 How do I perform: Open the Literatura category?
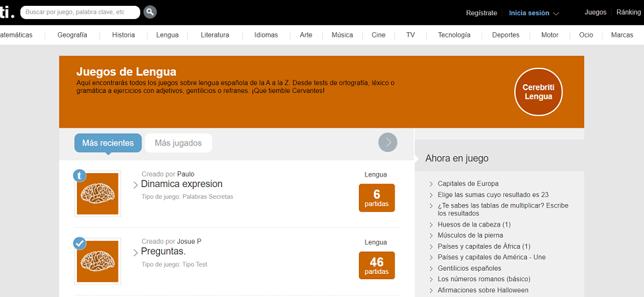[x=215, y=35]
